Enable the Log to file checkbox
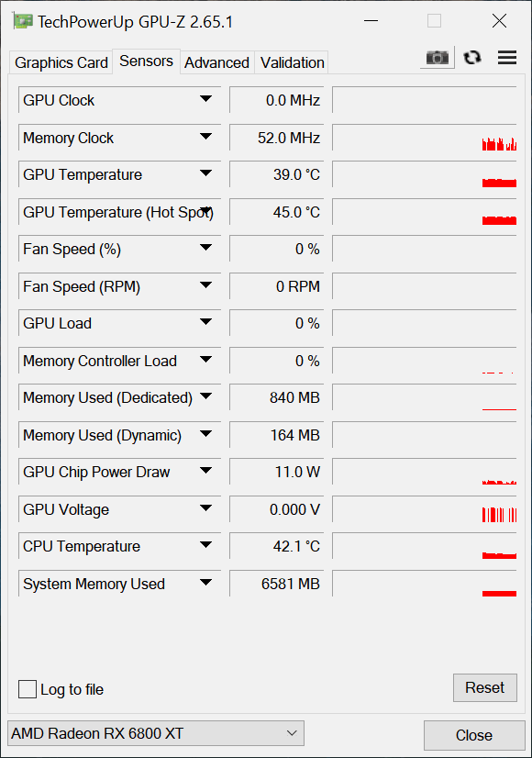The width and height of the screenshot is (532, 758). [28, 689]
